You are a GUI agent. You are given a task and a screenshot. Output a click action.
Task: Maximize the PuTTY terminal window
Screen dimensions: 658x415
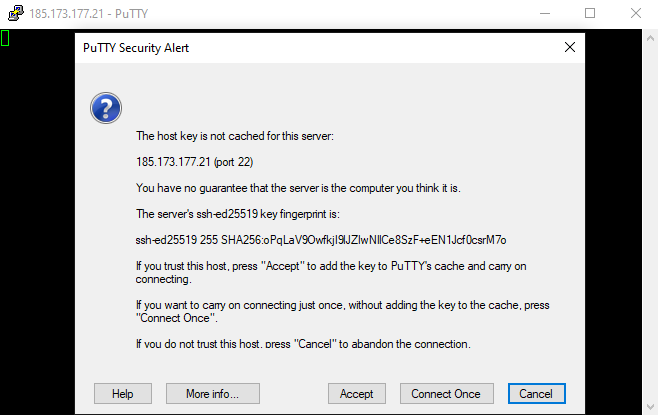[x=590, y=15]
